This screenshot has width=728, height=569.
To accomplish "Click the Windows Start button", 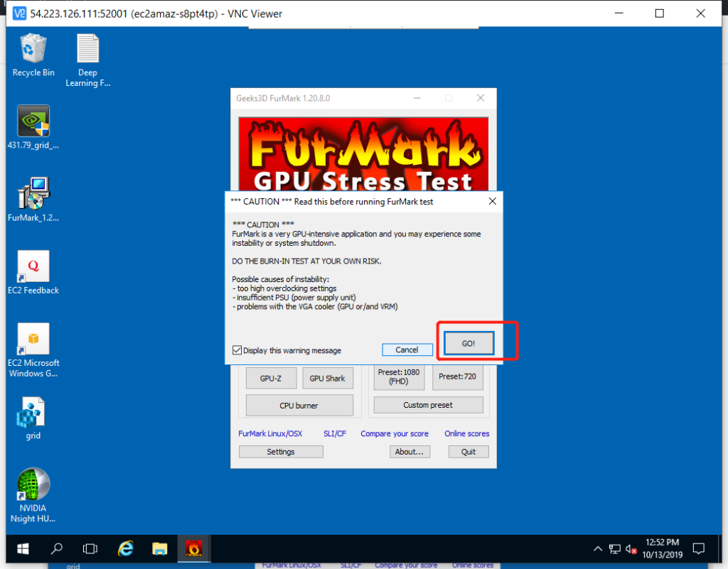I will pos(23,548).
